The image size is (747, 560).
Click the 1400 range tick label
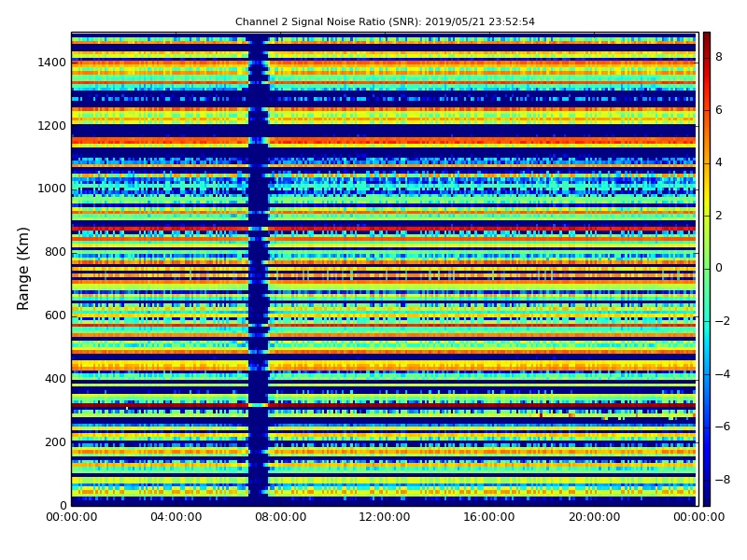(x=52, y=63)
